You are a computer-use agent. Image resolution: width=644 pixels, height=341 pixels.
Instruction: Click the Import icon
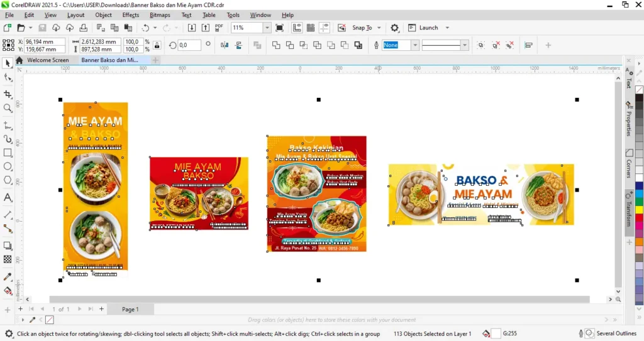tap(192, 28)
